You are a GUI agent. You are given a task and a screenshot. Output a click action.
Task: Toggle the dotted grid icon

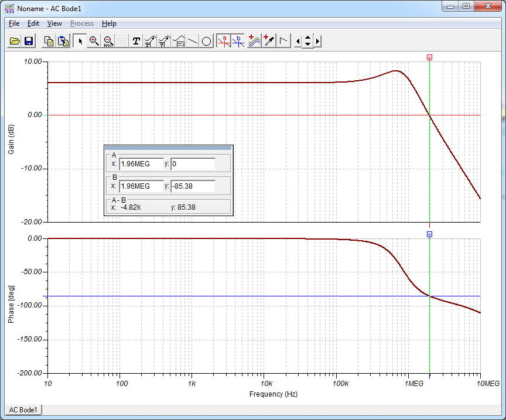122,41
